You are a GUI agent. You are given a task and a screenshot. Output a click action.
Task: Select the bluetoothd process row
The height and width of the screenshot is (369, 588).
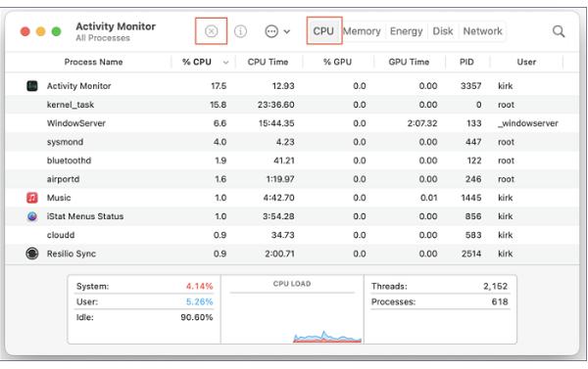point(292,161)
